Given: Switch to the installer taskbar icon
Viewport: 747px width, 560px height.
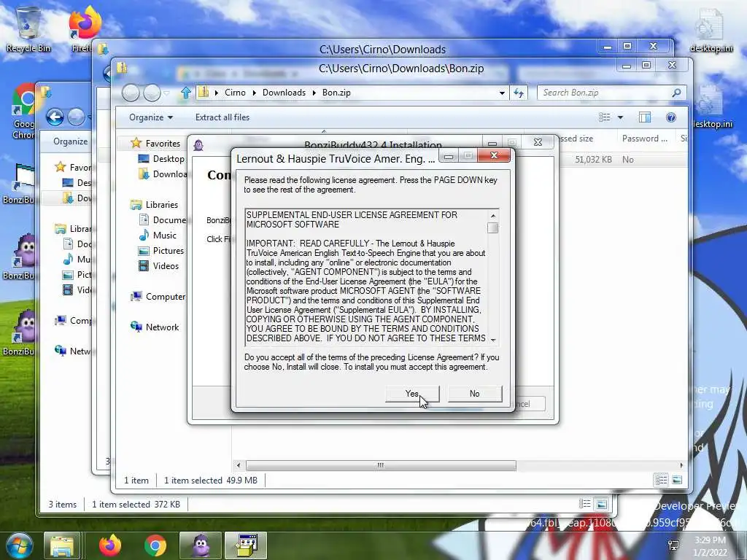Looking at the screenshot, I should pyautogui.click(x=246, y=545).
